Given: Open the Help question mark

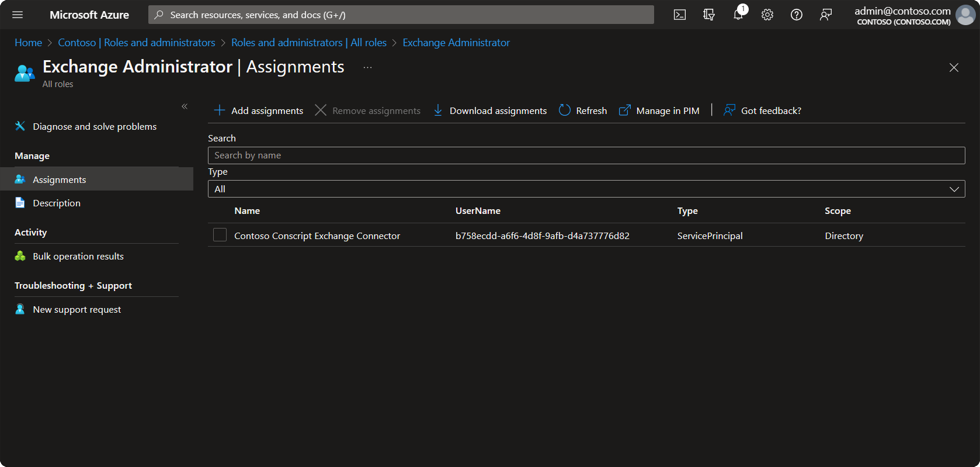Looking at the screenshot, I should point(797,15).
